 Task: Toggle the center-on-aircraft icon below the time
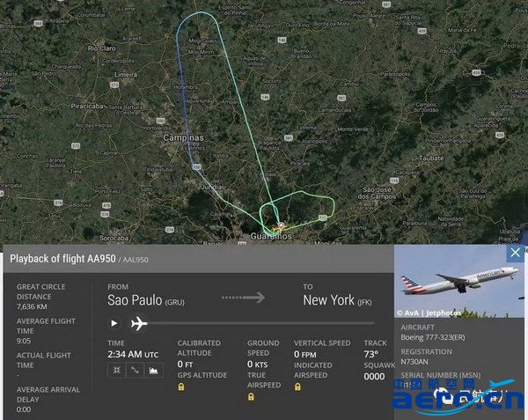point(116,370)
